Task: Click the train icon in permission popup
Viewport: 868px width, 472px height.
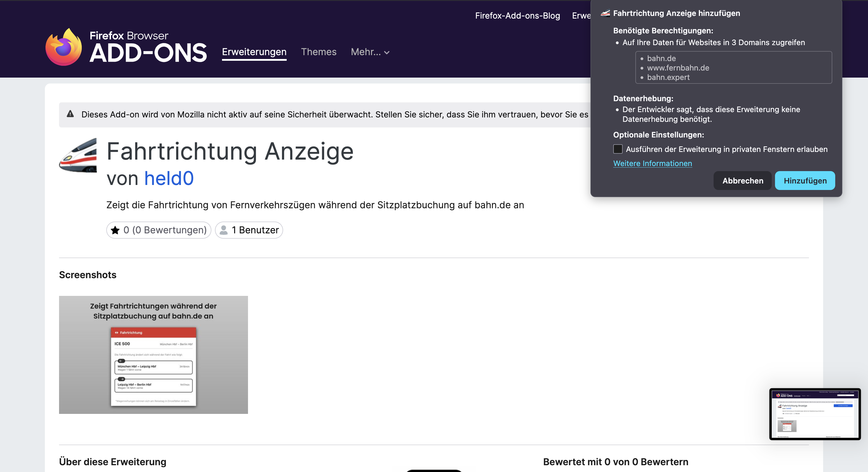Action: click(x=605, y=13)
